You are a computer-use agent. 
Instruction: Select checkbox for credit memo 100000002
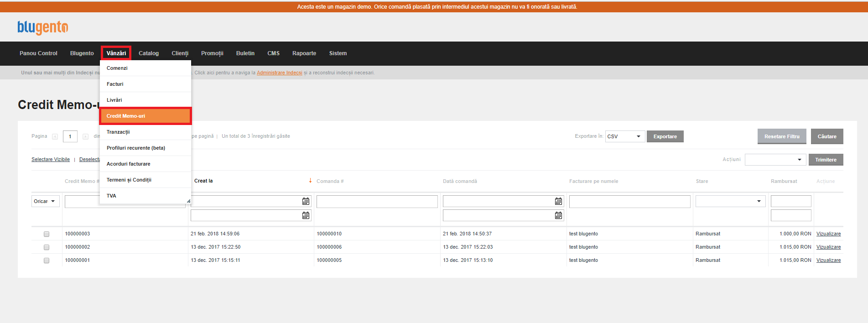pos(47,247)
